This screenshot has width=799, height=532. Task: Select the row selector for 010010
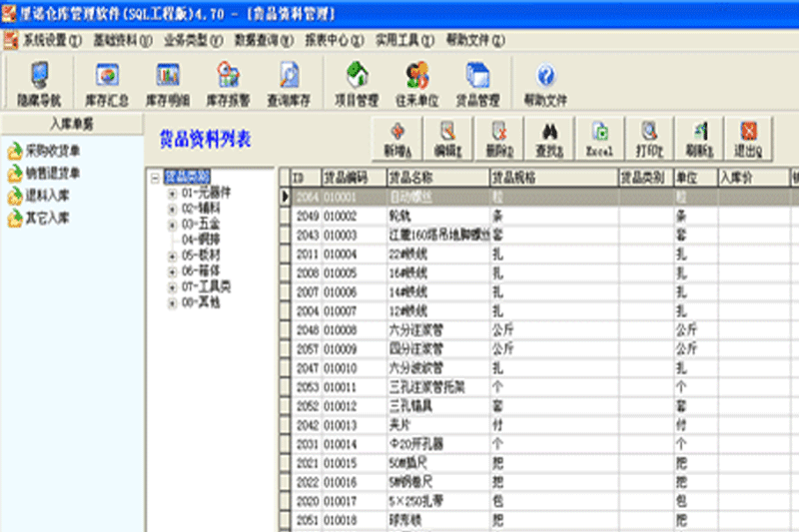click(x=285, y=368)
